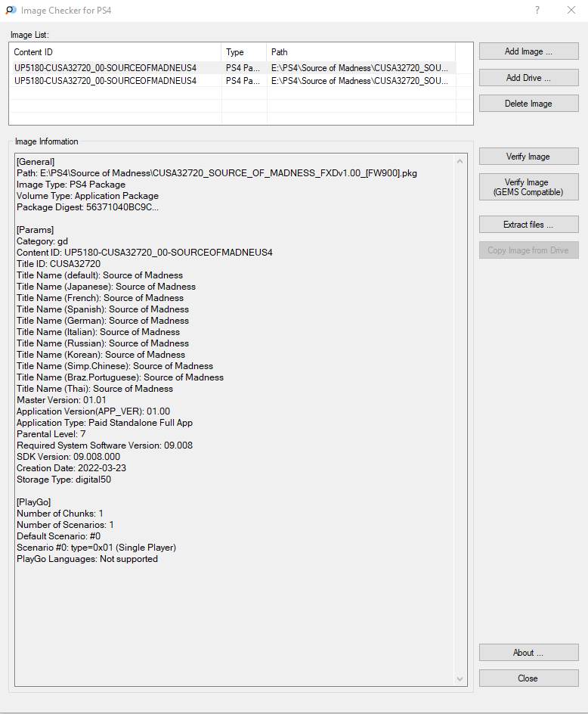Select the first image row Content ID
This screenshot has width=588, height=714.
click(105, 68)
